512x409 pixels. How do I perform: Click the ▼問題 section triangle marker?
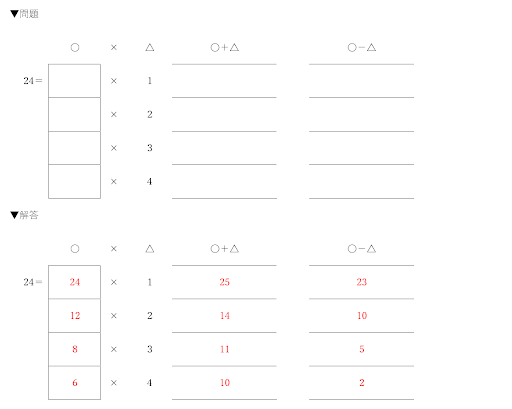(14, 14)
